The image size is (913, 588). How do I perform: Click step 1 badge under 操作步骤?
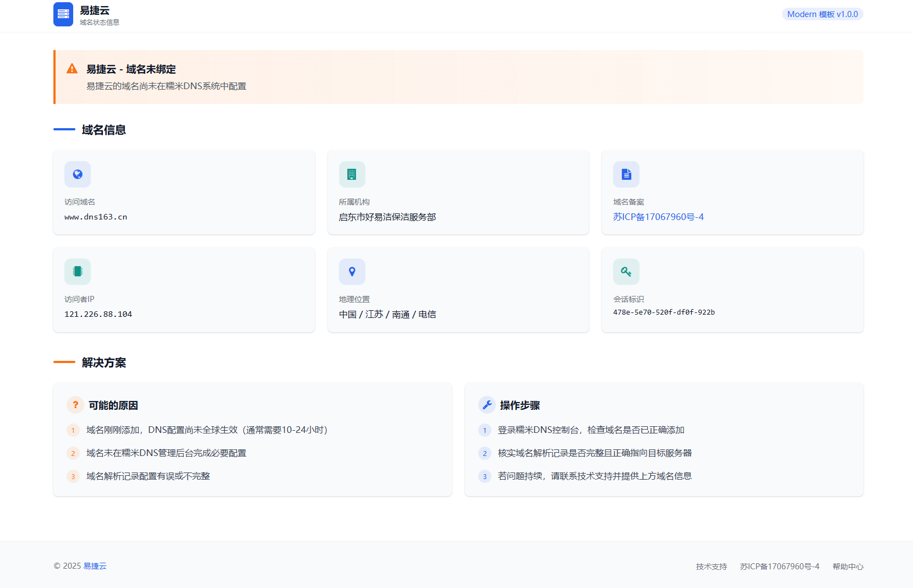[485, 430]
